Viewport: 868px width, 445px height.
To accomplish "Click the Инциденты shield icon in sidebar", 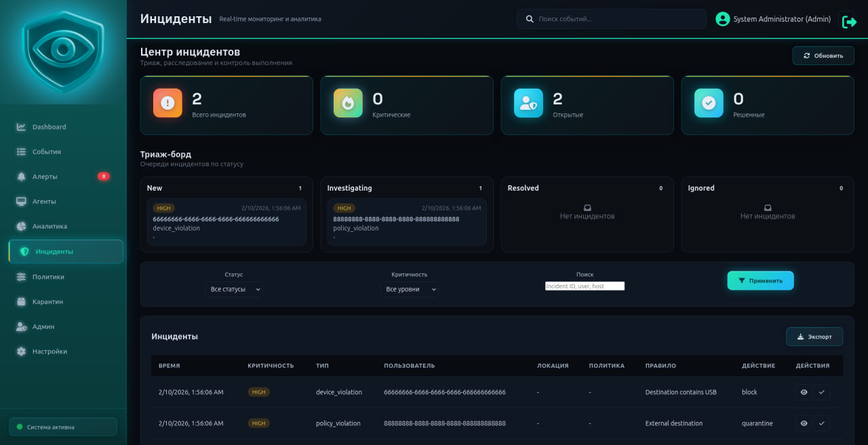I will (24, 252).
